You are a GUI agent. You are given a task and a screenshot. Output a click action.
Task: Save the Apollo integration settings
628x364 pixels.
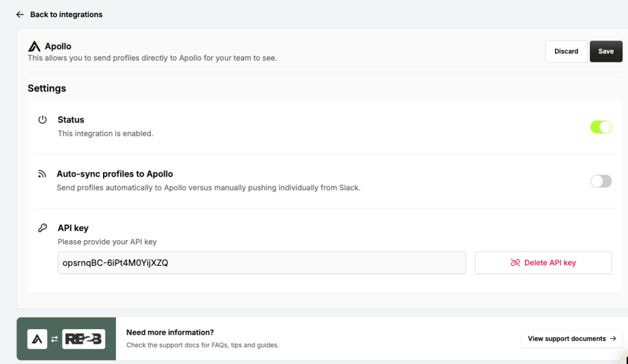click(606, 51)
